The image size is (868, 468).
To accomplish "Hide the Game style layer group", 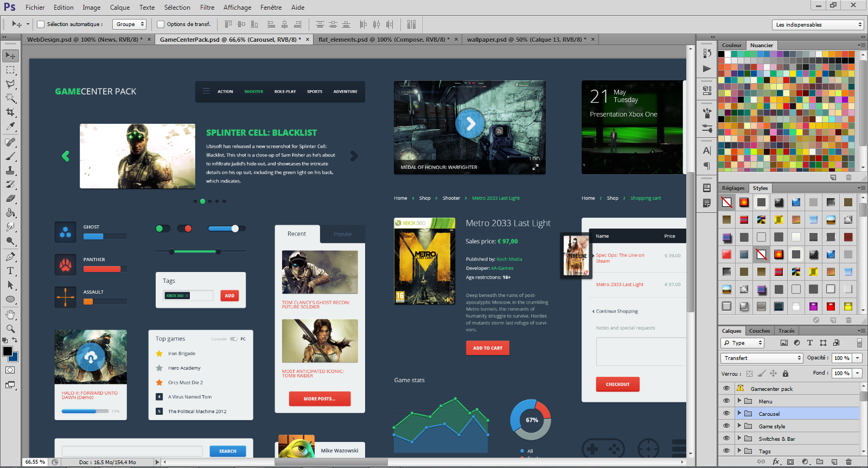I will pyautogui.click(x=726, y=426).
